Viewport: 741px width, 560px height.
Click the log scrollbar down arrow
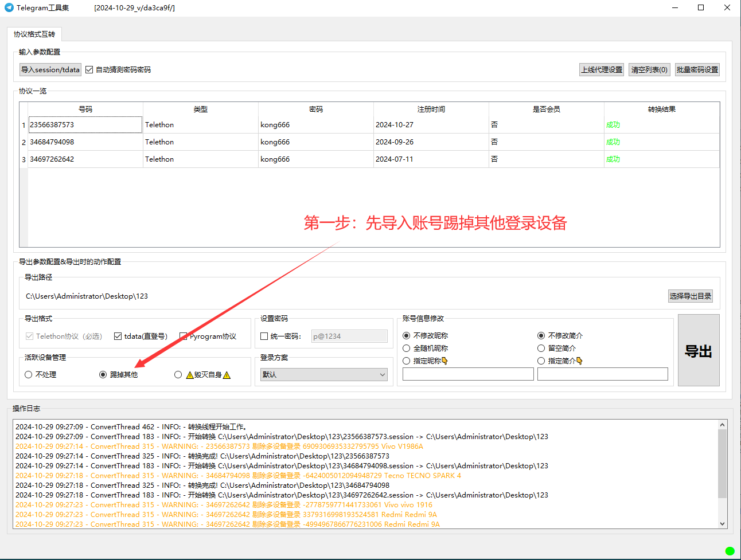pos(723,523)
